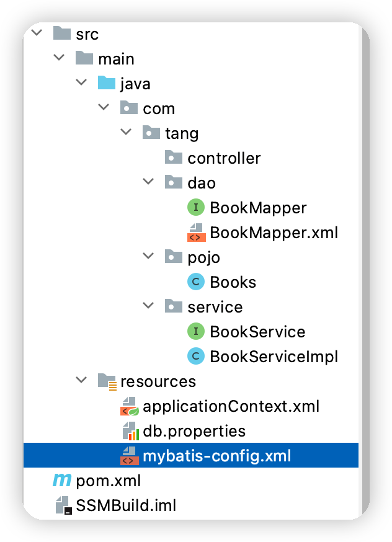Click the SSMBuild.iml module file icon
This screenshot has width=392, height=542.
click(x=64, y=505)
